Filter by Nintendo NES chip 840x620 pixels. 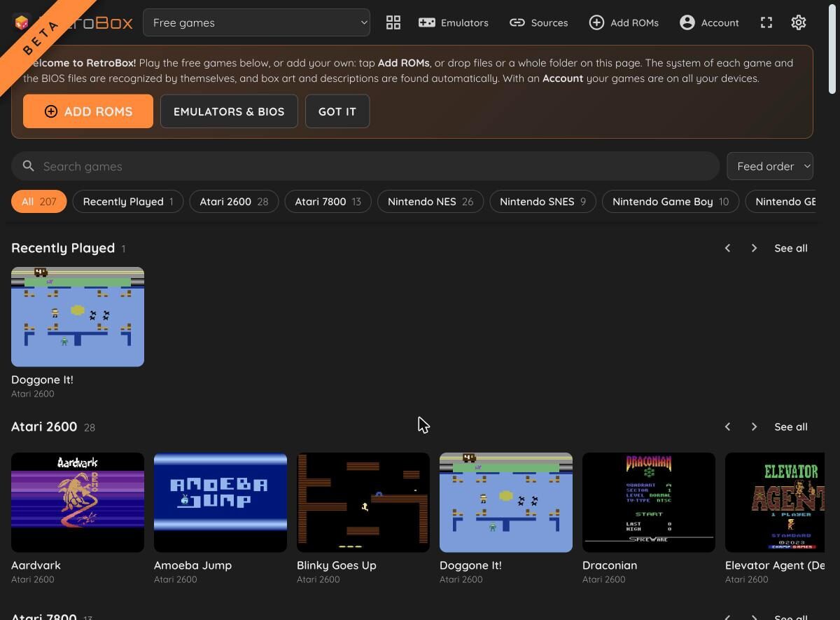pos(430,202)
